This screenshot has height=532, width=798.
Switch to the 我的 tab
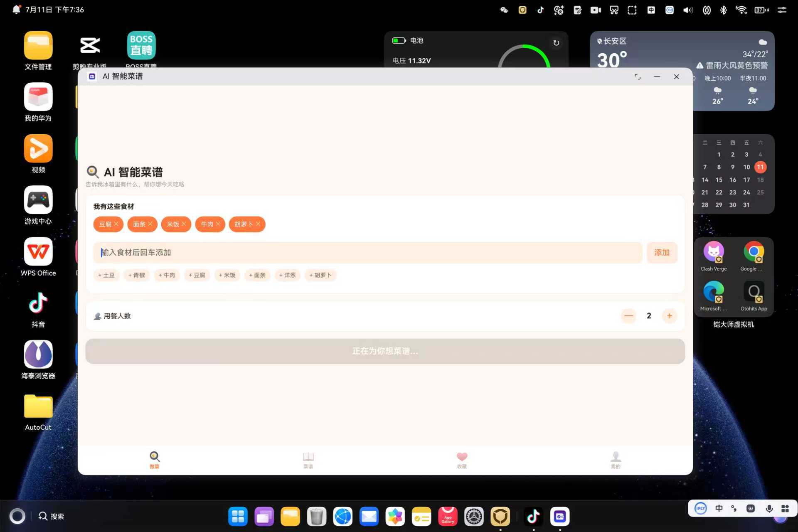click(616, 460)
